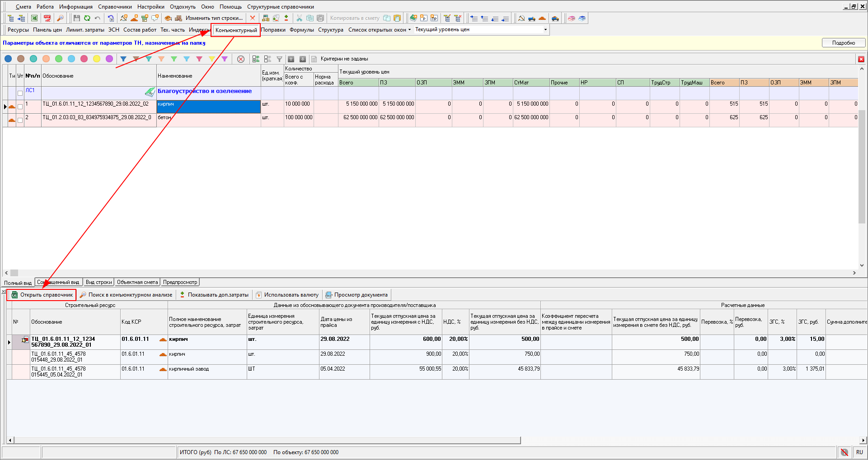Screen dimensions: 868x460
Task: Switch to the 'Ресурсы' tab
Action: 18,30
